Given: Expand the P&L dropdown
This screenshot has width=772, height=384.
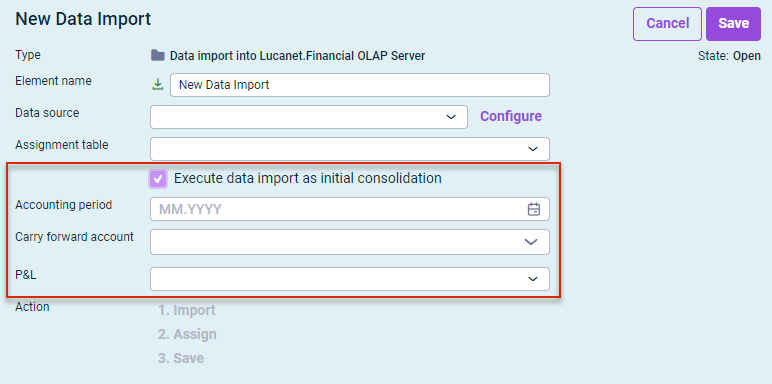Looking at the screenshot, I should 350,279.
